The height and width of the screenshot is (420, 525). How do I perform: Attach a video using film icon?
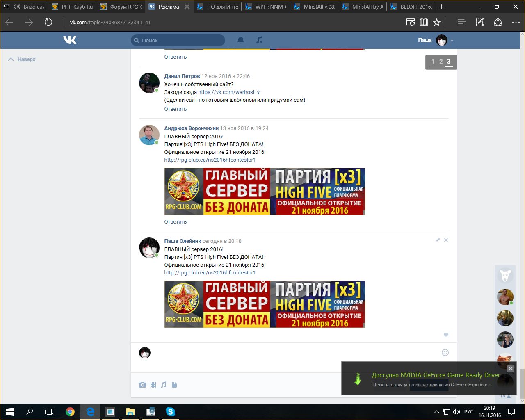tap(153, 385)
